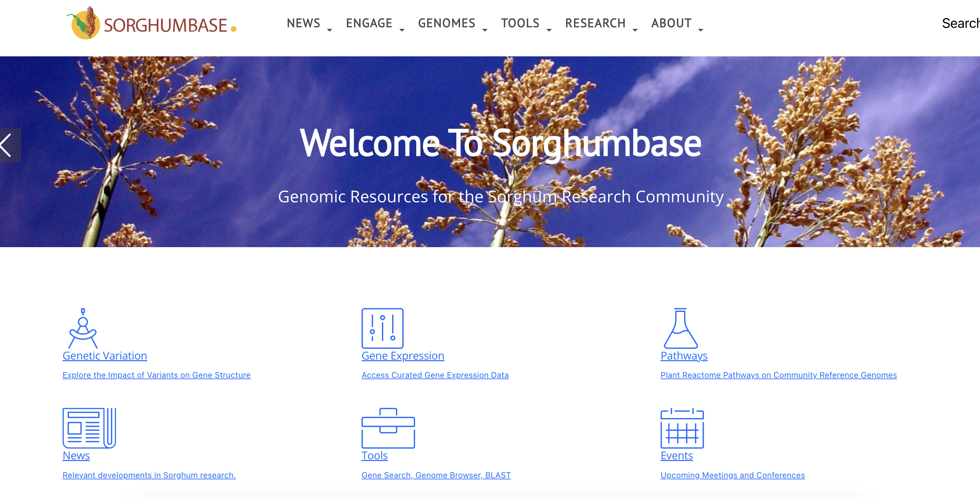Expand the ENGAGE dropdown arrow

click(x=402, y=30)
